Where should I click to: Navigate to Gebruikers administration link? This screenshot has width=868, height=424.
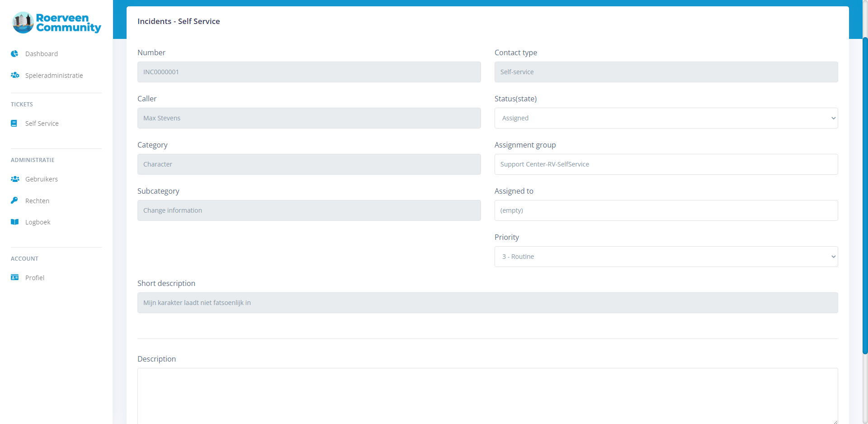click(x=42, y=179)
